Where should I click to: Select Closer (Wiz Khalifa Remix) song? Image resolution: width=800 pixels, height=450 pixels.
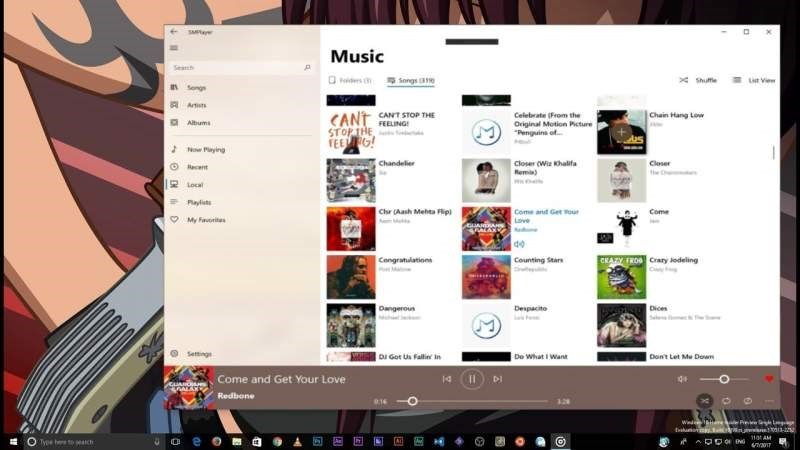(x=545, y=168)
